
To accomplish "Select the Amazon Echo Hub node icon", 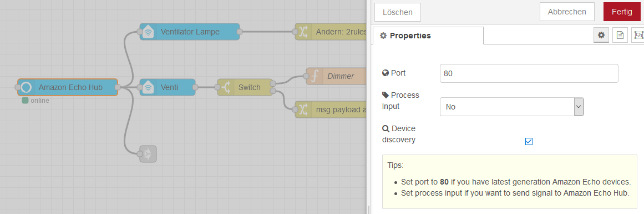I will [26, 87].
